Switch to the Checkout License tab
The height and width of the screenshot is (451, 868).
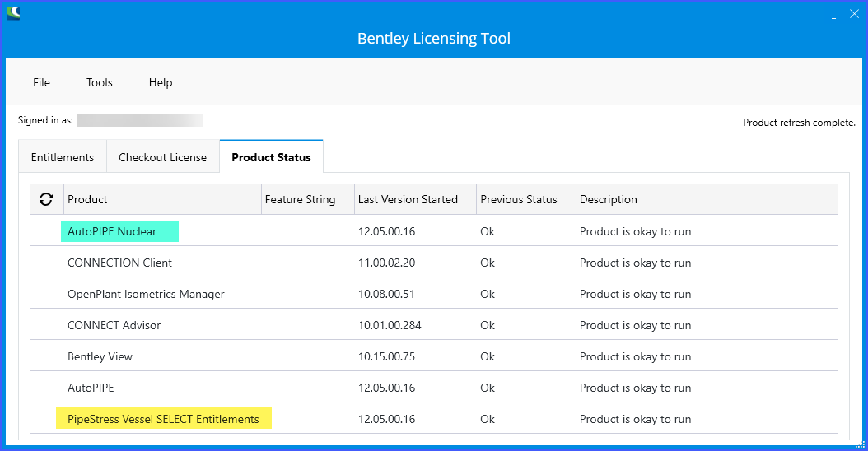tap(162, 157)
